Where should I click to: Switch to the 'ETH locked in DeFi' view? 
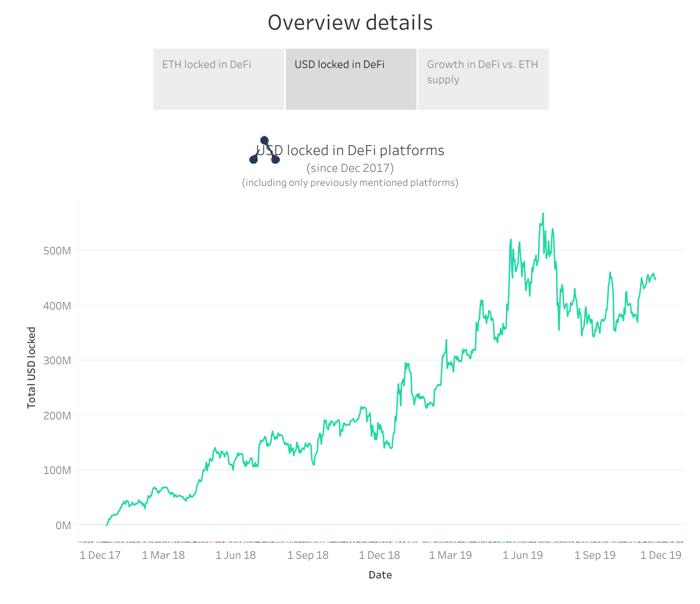click(x=218, y=78)
